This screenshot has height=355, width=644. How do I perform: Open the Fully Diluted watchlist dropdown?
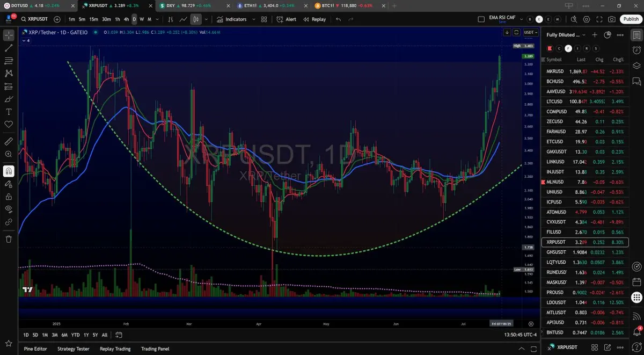pos(566,35)
